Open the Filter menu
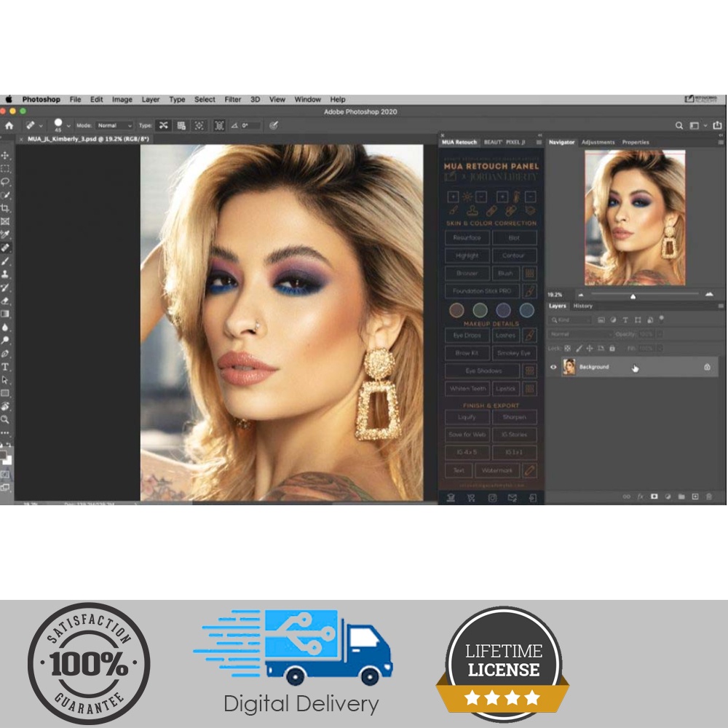728x728 pixels. pos(232,99)
